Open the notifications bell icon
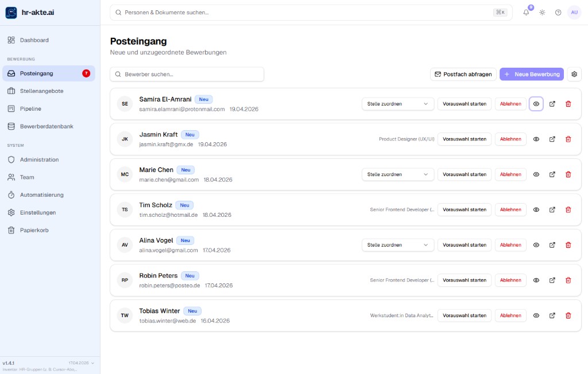 click(526, 13)
